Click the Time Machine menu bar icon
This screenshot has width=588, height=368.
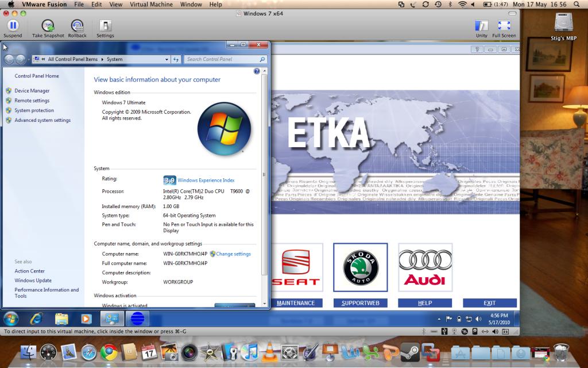[438, 5]
